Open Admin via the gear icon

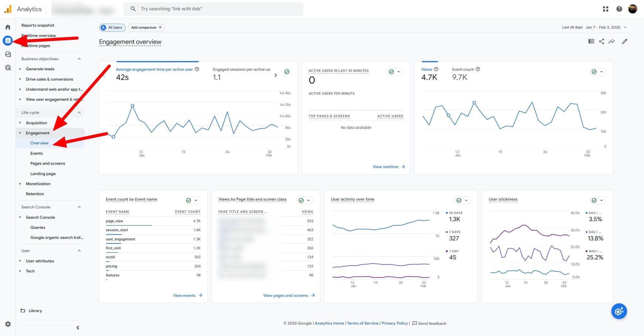[8, 324]
